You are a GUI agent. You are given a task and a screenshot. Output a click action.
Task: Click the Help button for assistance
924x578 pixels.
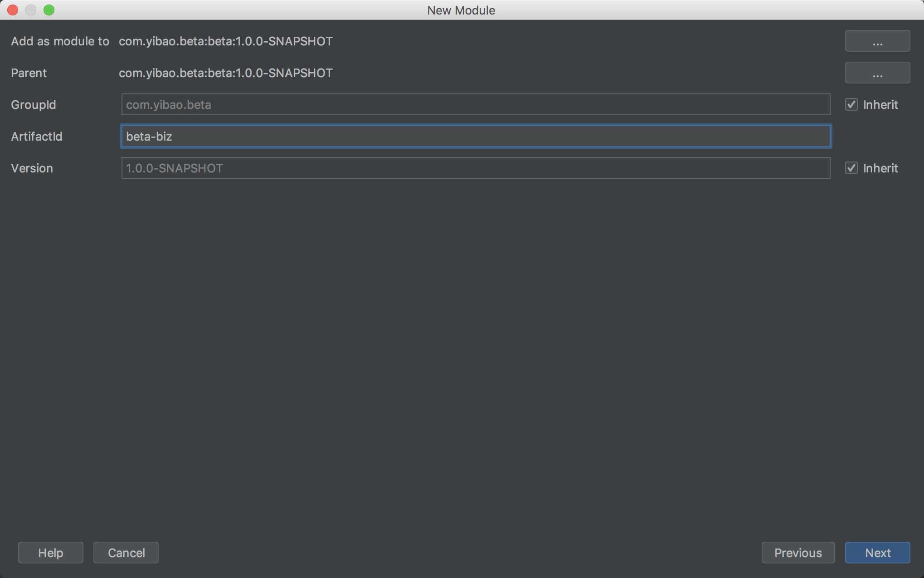click(51, 553)
